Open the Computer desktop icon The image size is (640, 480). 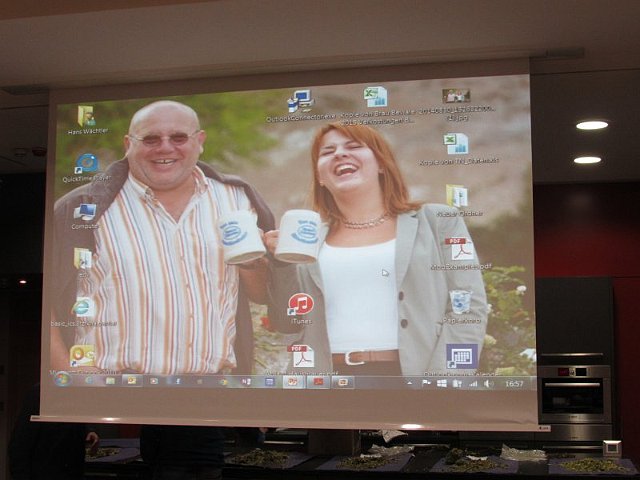tap(85, 212)
